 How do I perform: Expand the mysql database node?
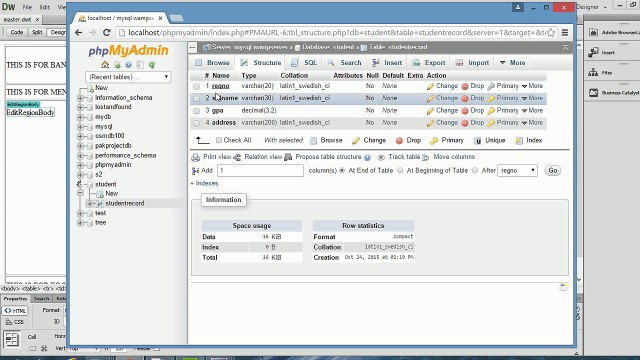coord(80,127)
